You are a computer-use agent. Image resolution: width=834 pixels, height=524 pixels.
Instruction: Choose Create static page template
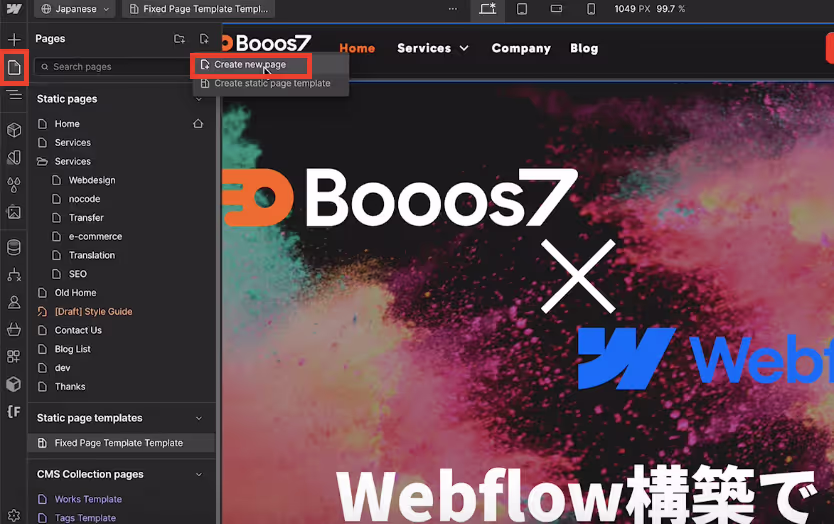[271, 84]
